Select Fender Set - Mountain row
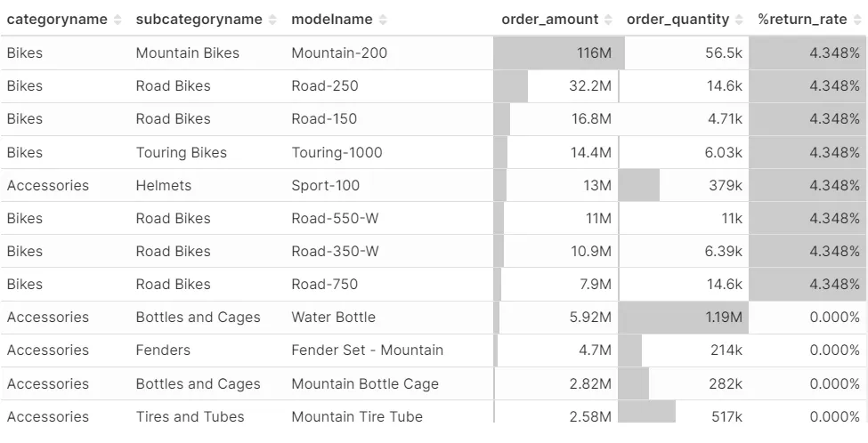This screenshot has height=443, width=868. [x=367, y=350]
